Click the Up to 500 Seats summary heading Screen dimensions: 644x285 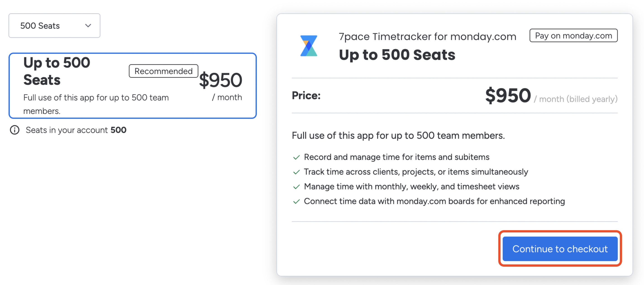tap(397, 55)
